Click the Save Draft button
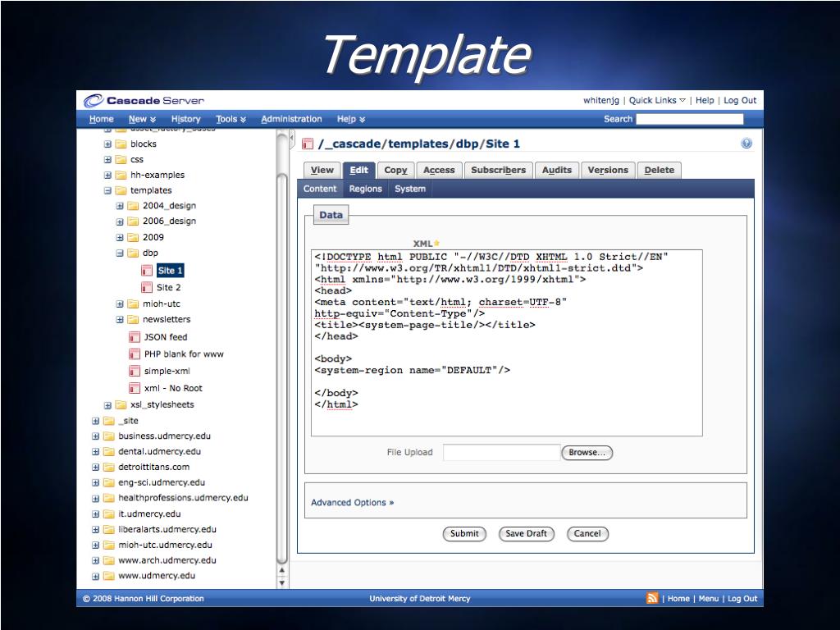The width and height of the screenshot is (840, 630). click(526, 533)
